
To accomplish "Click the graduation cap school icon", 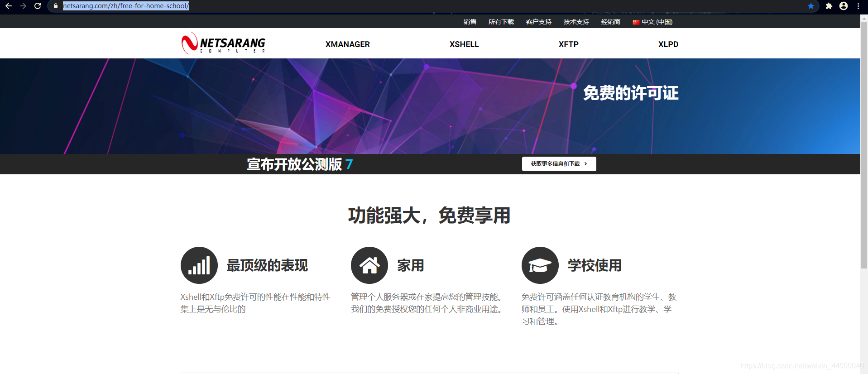I will pos(540,265).
